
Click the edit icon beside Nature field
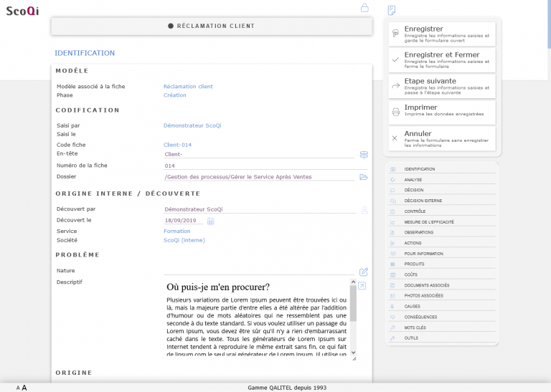(364, 272)
